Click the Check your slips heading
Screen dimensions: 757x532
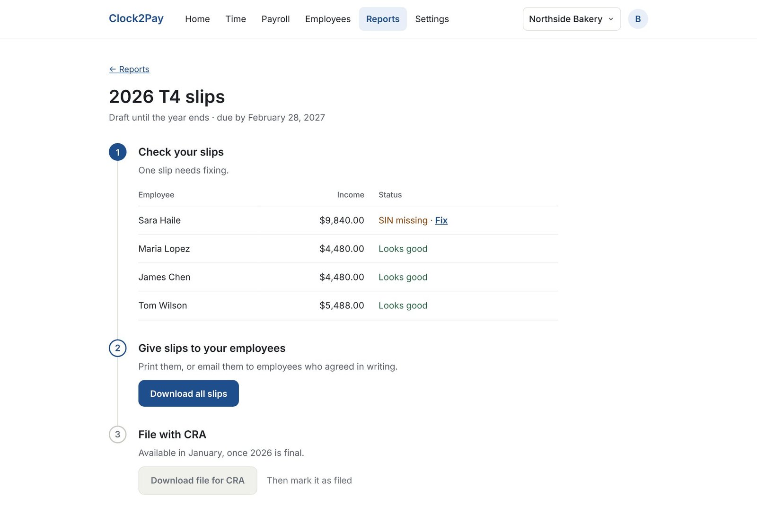181,152
